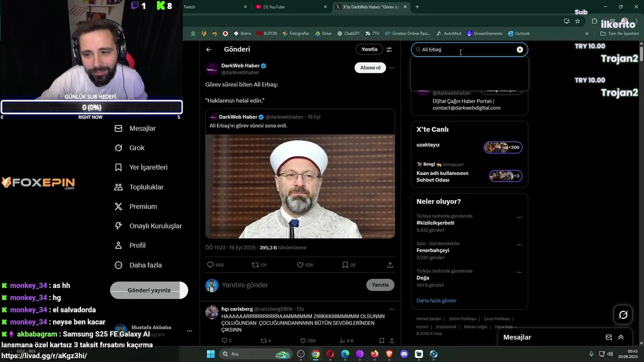
Task: Open fıçı carlsberg profile avatar
Action: (212, 312)
